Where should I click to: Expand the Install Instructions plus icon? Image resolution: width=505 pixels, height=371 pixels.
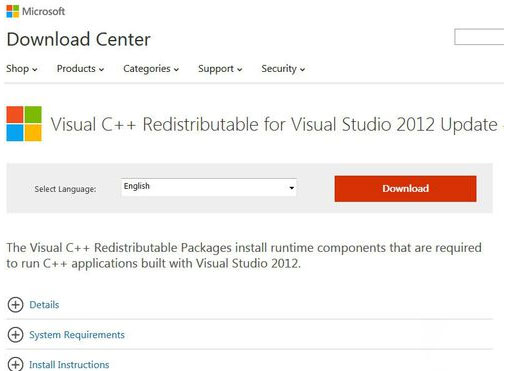point(15,364)
